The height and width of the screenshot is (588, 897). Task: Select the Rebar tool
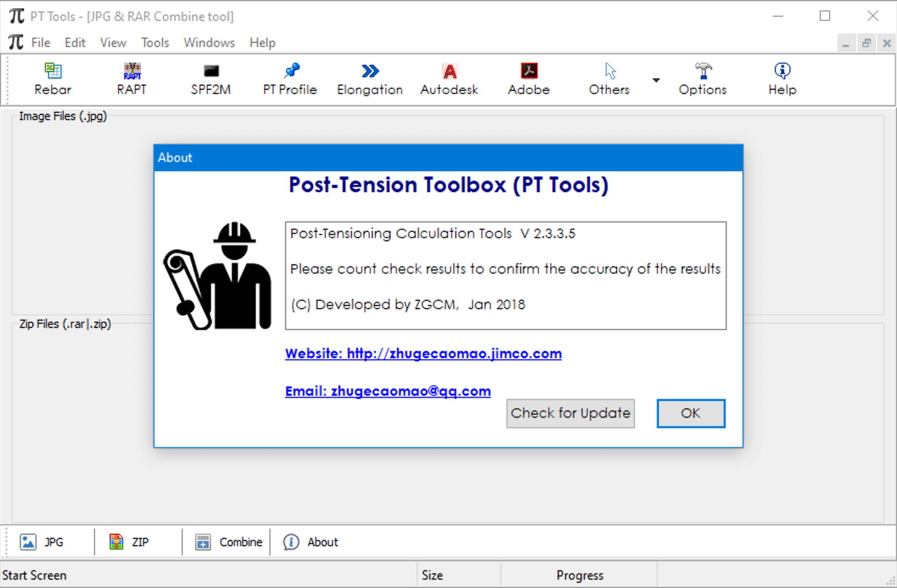tap(52, 78)
